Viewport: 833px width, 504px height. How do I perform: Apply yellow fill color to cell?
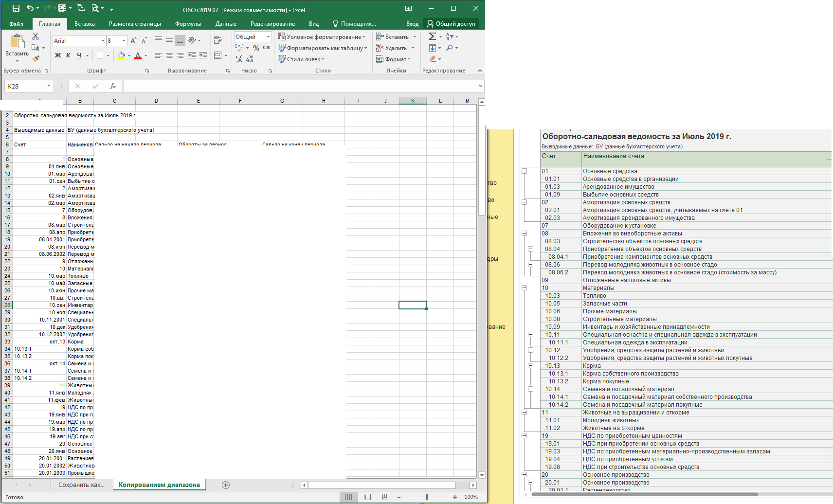pyautogui.click(x=121, y=55)
